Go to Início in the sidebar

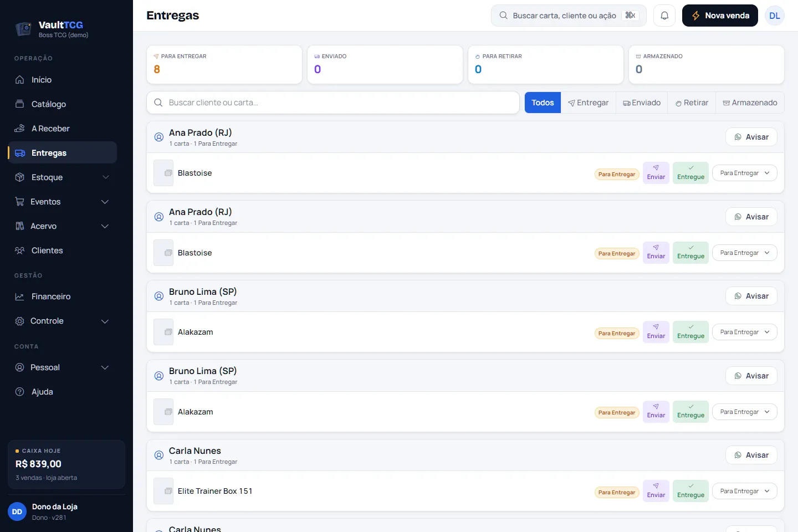click(63, 80)
